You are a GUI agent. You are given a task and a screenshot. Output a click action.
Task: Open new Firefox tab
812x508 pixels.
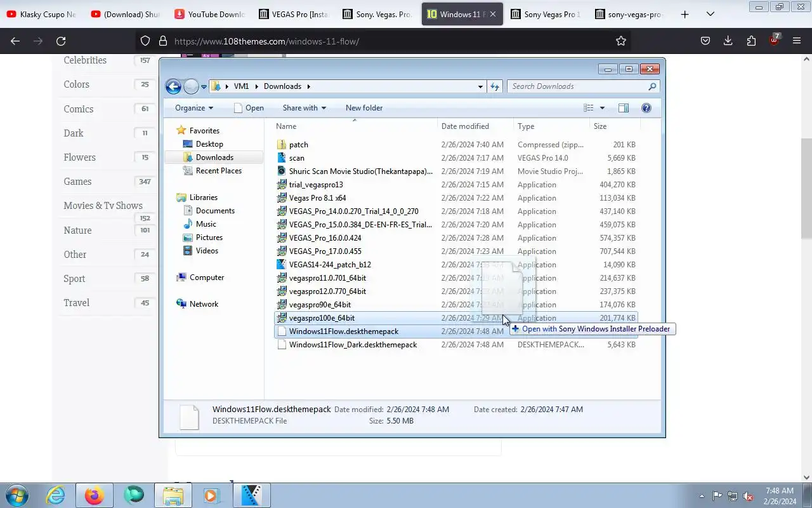[684, 14]
